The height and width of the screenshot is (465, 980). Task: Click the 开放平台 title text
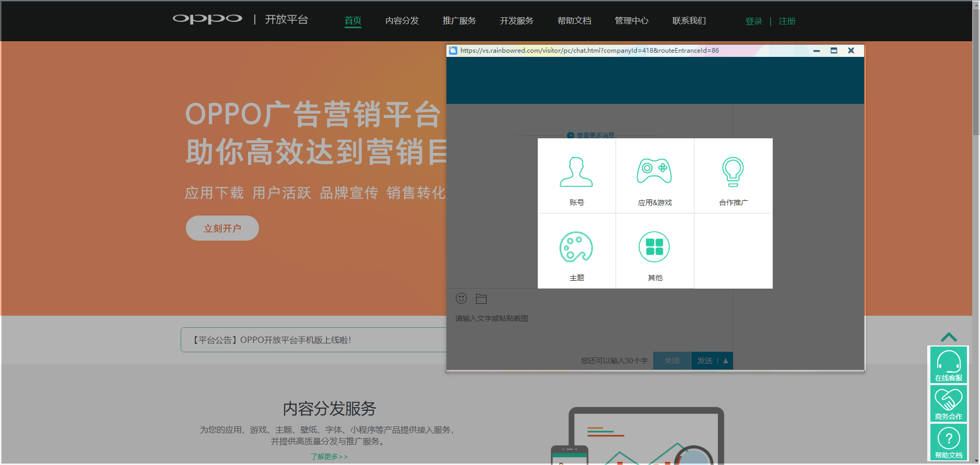pyautogui.click(x=287, y=20)
